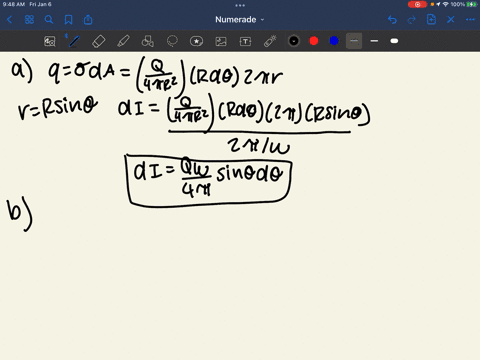Select the Pen tool
This screenshot has width=480, height=360.
coord(74,41)
